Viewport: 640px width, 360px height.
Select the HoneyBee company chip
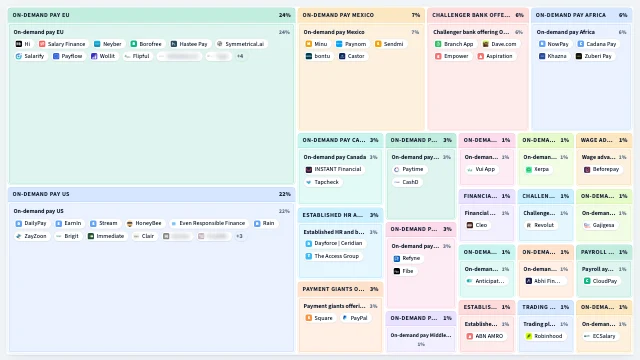(x=144, y=223)
